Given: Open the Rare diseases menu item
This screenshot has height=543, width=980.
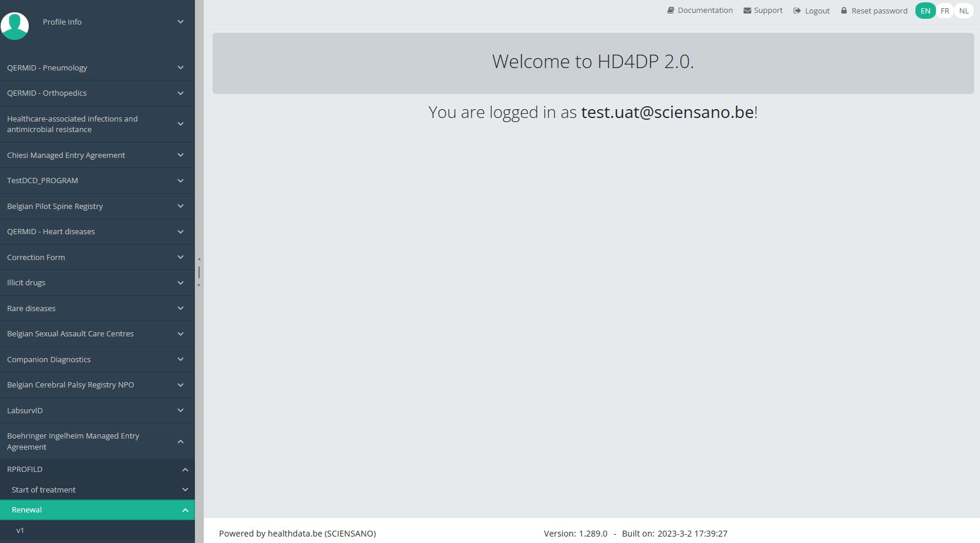Looking at the screenshot, I should (x=32, y=308).
